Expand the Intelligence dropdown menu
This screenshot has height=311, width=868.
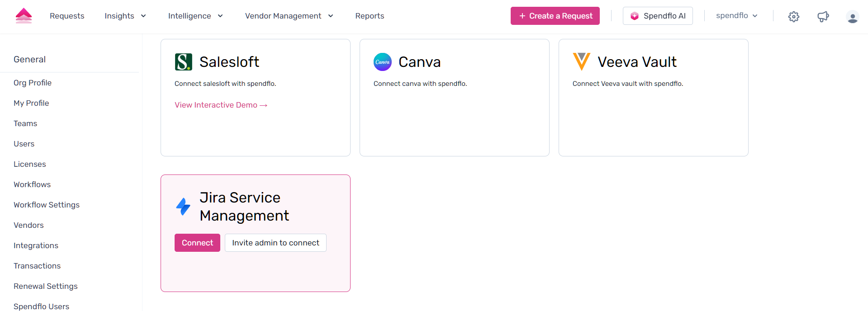[195, 16]
